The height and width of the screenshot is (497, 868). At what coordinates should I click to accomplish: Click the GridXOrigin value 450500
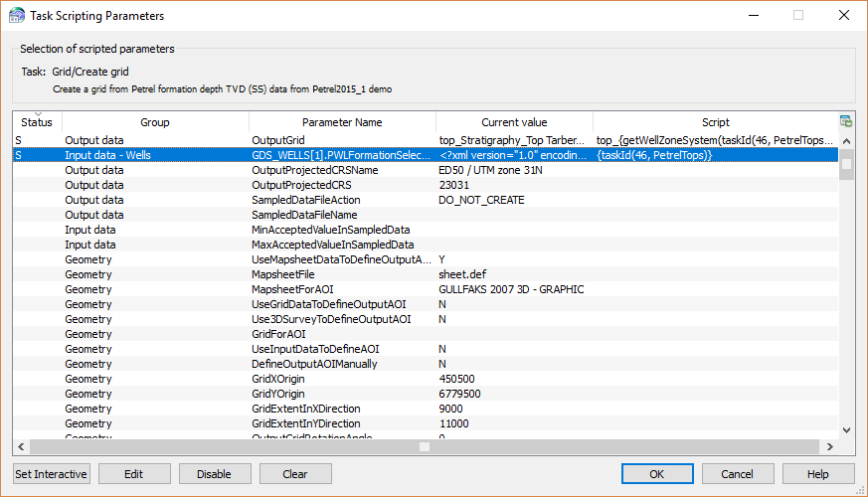pyautogui.click(x=458, y=379)
